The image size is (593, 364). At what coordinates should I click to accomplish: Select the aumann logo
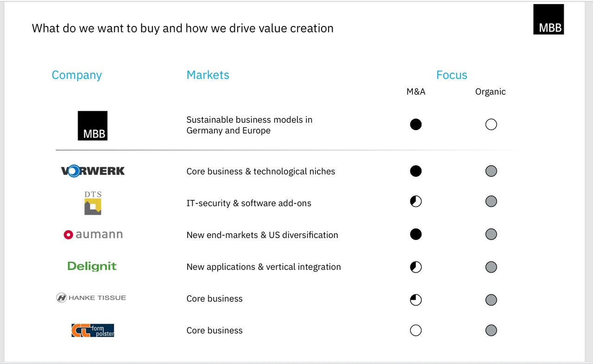click(93, 234)
